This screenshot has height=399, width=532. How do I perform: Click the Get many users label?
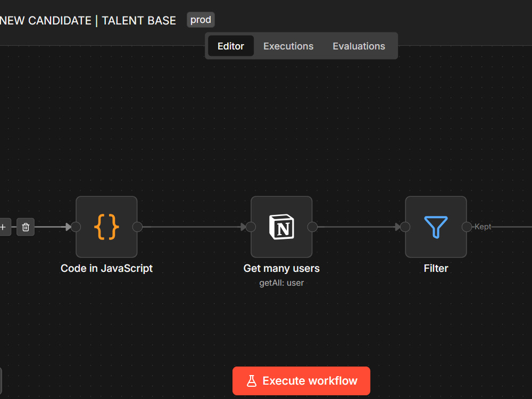[x=281, y=268]
